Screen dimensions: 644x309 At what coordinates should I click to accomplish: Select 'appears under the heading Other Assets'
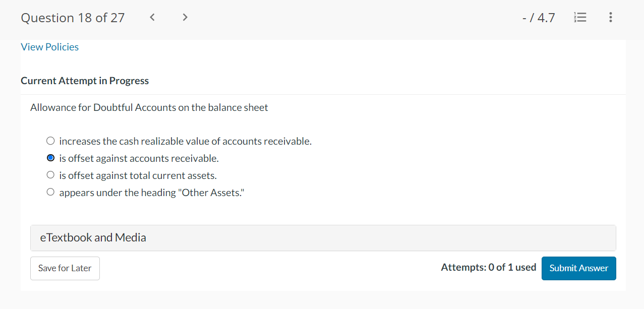[50, 193]
